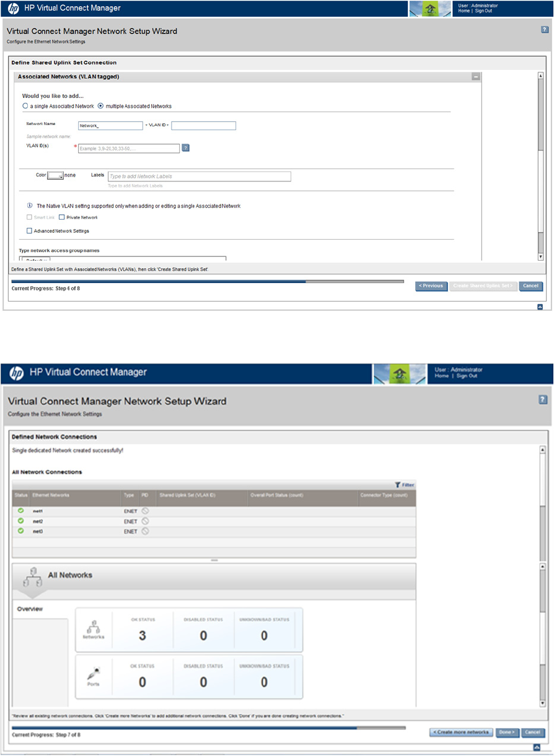
Task: Click the green status icon for net1
Action: click(x=20, y=511)
